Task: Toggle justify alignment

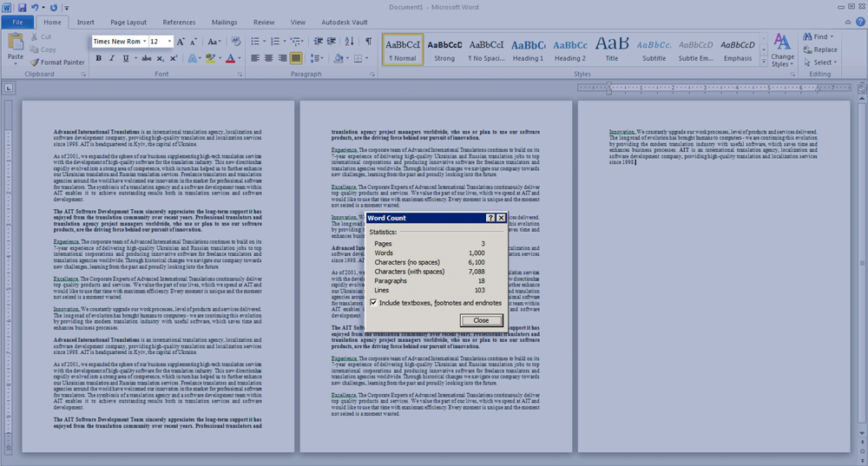Action: [296, 58]
